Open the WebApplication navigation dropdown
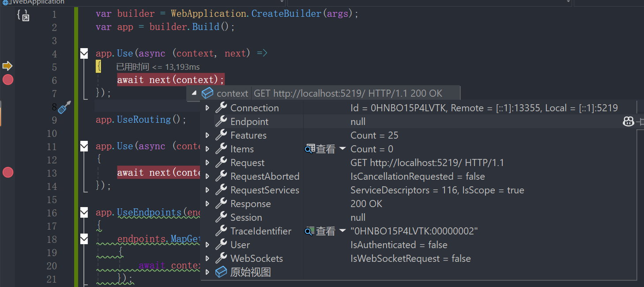The height and width of the screenshot is (287, 644). pyautogui.click(x=282, y=2)
